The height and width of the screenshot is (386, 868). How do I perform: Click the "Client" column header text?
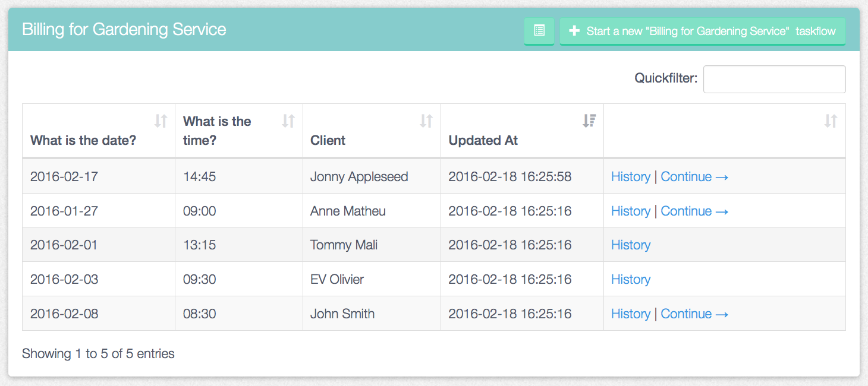328,141
